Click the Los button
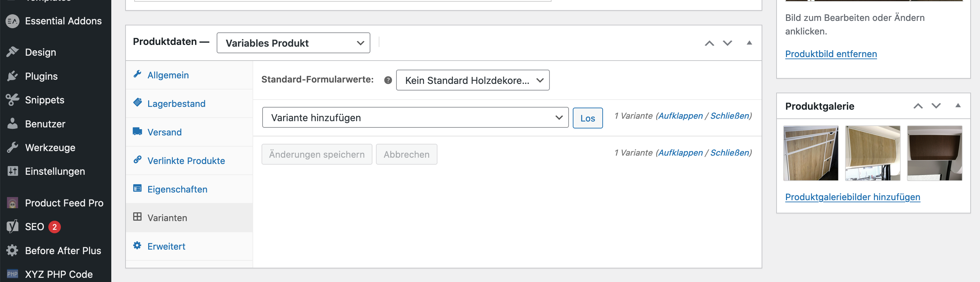Screen dimensions: 980x282 click(x=587, y=118)
